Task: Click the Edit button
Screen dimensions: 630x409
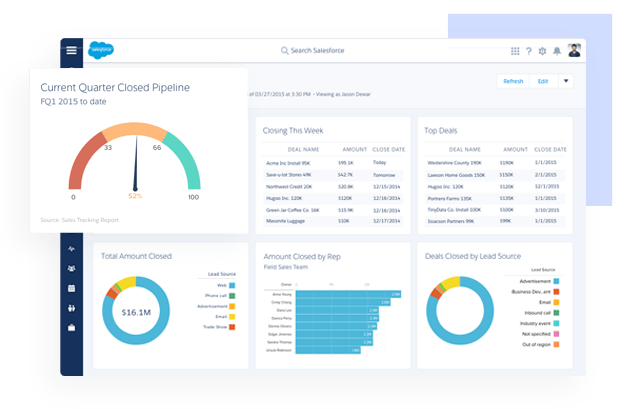Action: (x=543, y=81)
